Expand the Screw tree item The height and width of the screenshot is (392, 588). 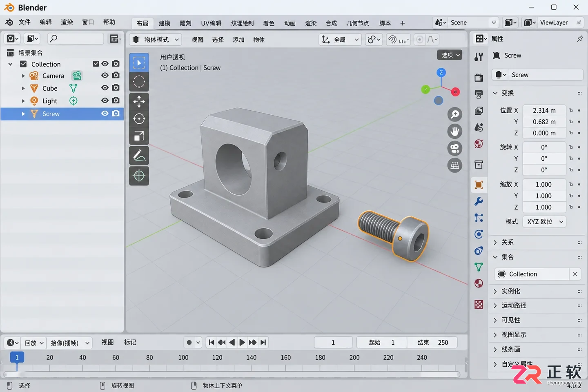point(23,114)
